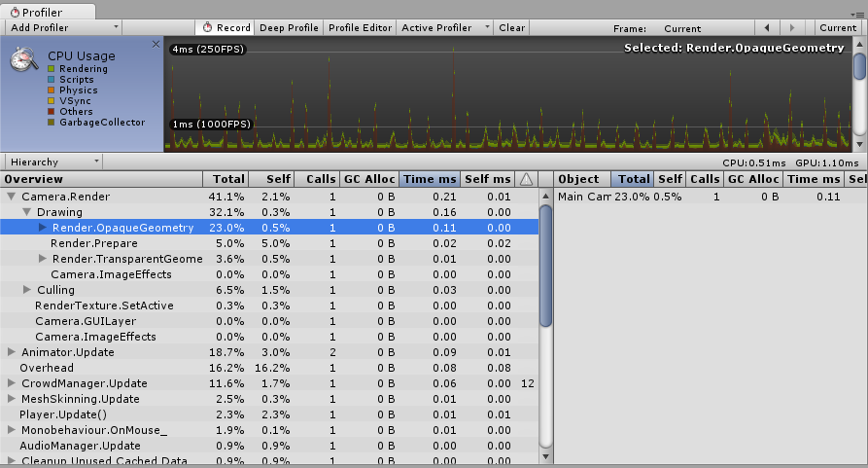
Task: Click the 12 warning count on CrowdManager.Update
Action: tap(528, 383)
